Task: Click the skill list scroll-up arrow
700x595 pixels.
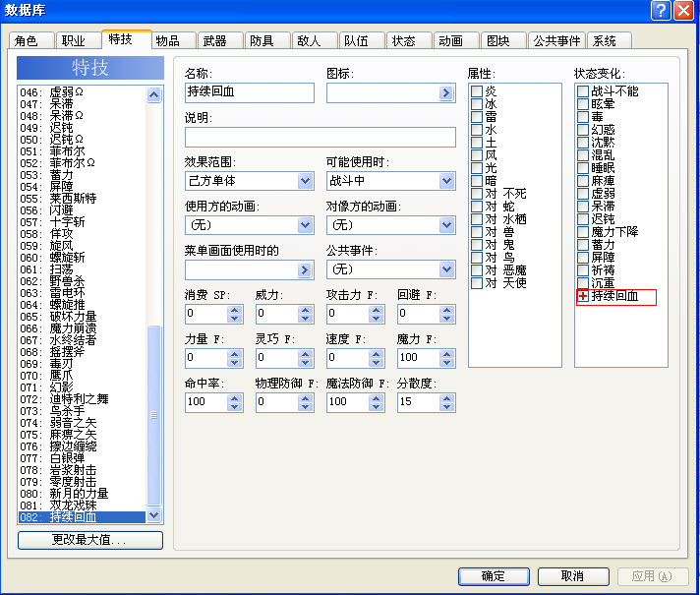Action: [x=153, y=94]
